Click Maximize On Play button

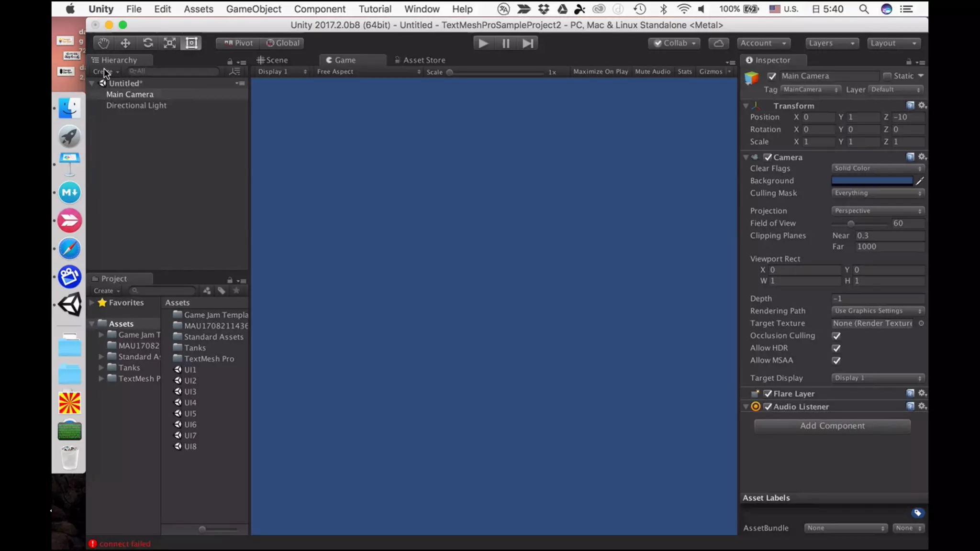[x=600, y=72]
